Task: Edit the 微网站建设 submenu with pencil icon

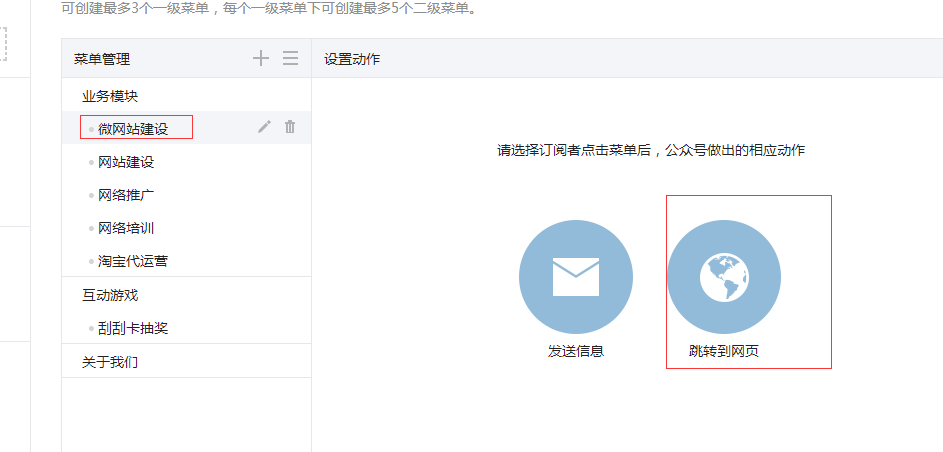Action: point(264,127)
